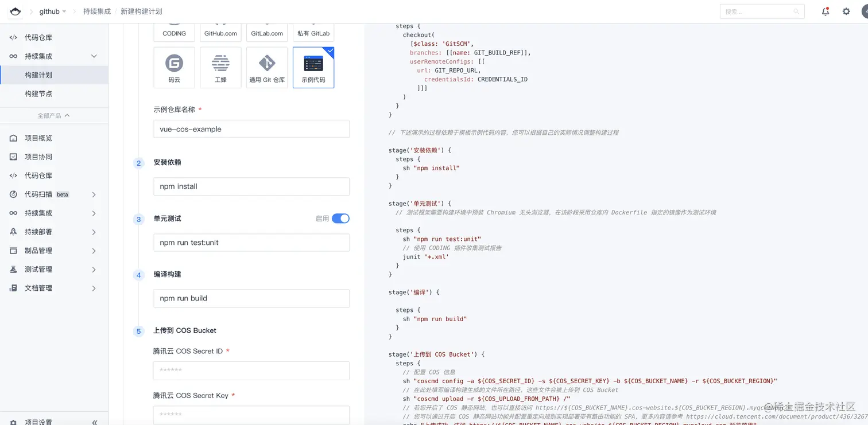This screenshot has width=868, height=425.
Task: Click the 安装依赖 step heading
Action: [168, 162]
